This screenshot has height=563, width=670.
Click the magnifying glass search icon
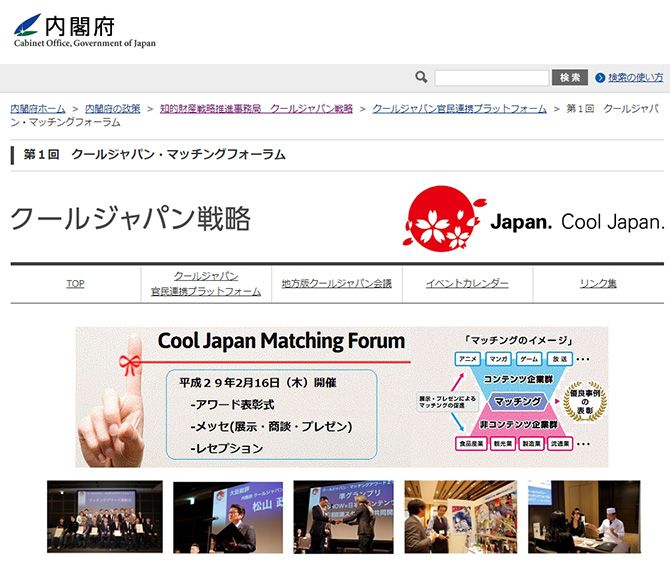point(421,77)
